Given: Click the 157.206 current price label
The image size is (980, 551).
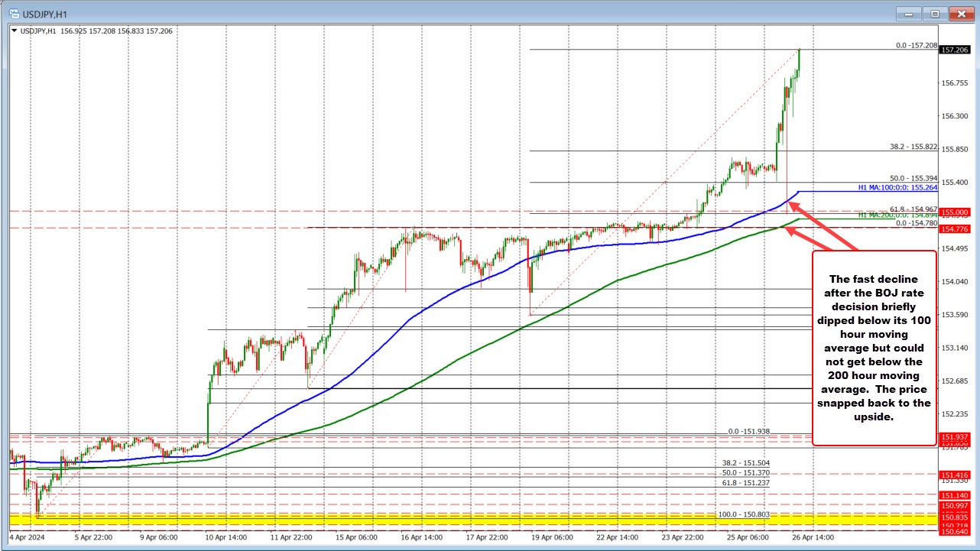Looking at the screenshot, I should (955, 49).
